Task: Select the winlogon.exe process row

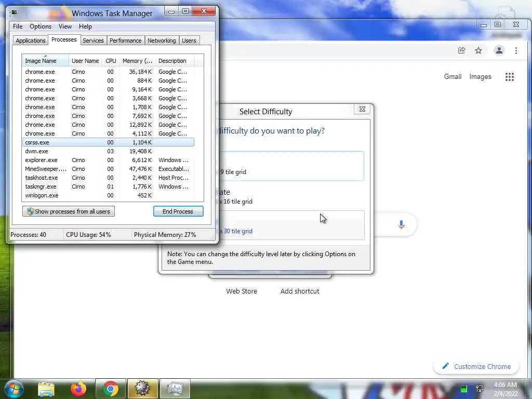Action: [x=108, y=195]
